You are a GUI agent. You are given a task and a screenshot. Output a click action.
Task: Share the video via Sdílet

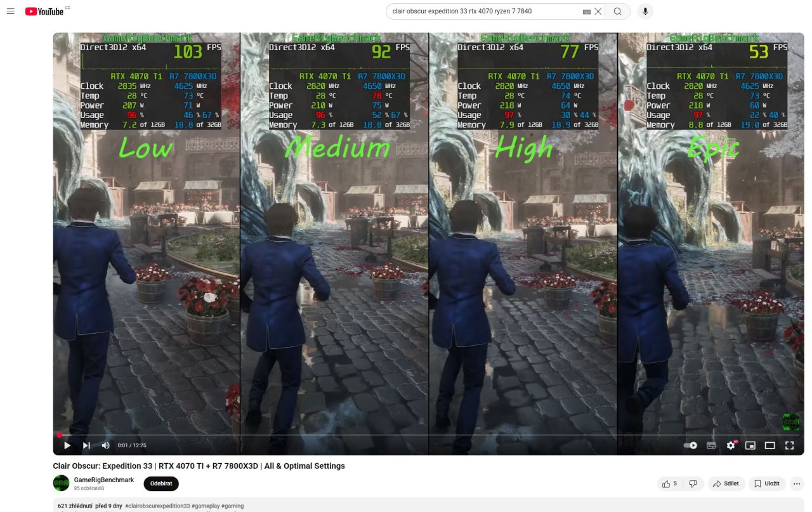click(726, 483)
